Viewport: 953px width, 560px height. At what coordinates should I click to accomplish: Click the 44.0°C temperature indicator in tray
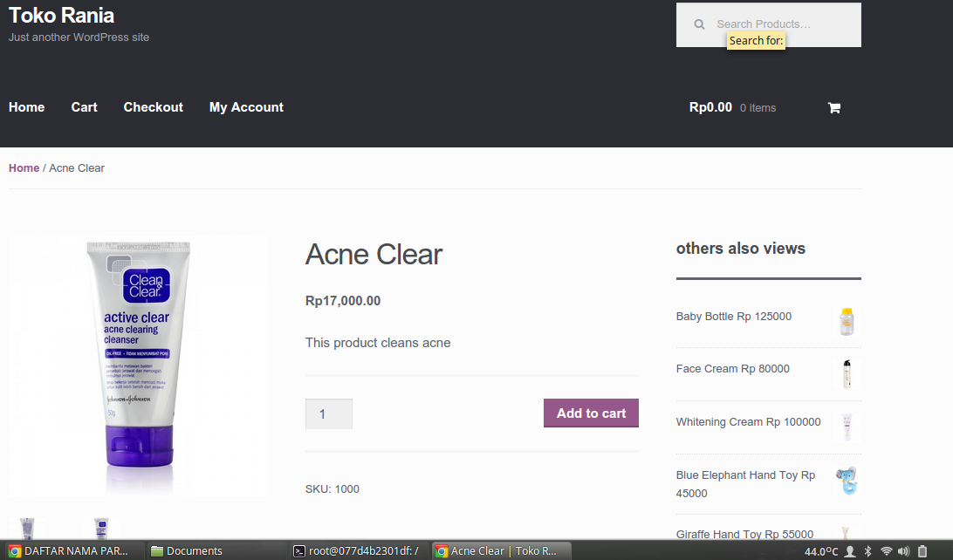tap(821, 551)
